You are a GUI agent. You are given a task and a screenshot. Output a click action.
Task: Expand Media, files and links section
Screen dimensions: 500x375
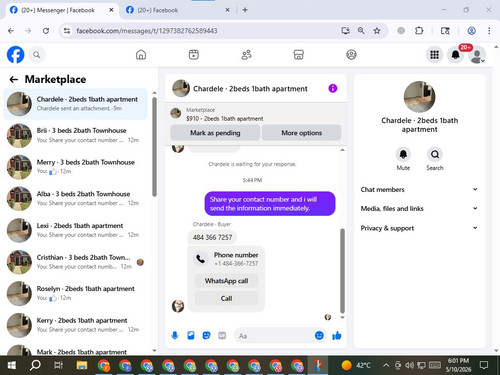419,209
